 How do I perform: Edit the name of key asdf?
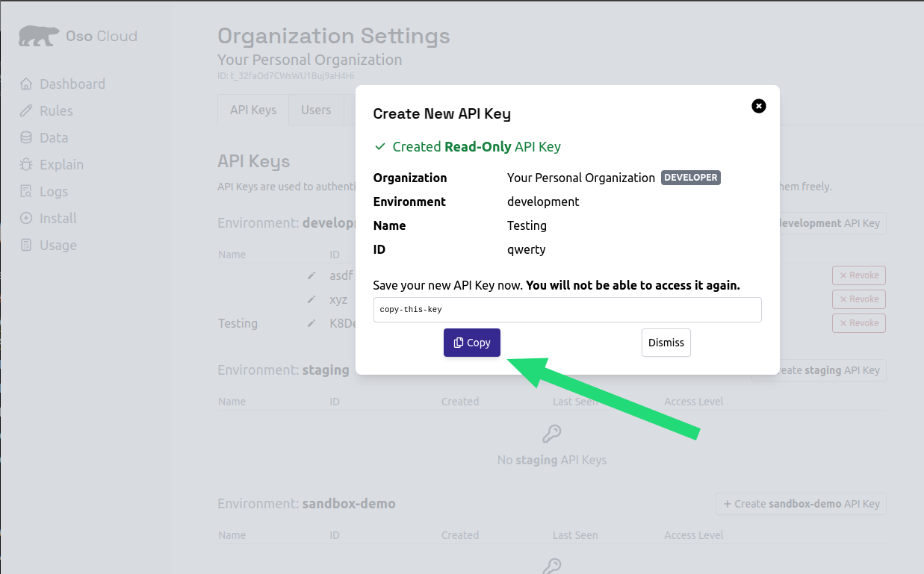tap(311, 275)
